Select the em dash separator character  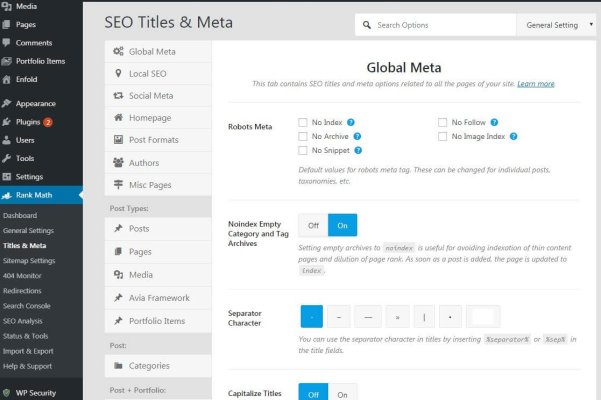click(x=368, y=316)
